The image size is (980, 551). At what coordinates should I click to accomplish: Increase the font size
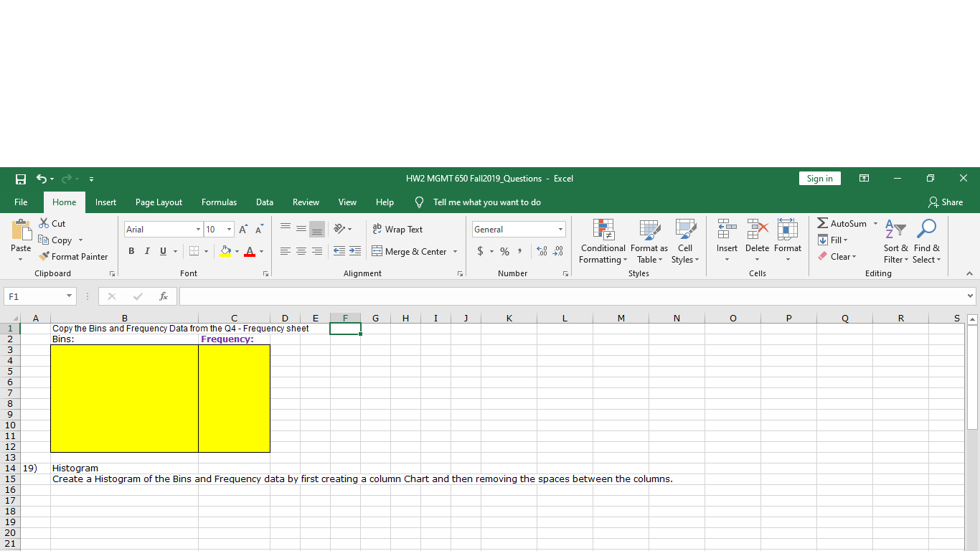click(x=244, y=230)
